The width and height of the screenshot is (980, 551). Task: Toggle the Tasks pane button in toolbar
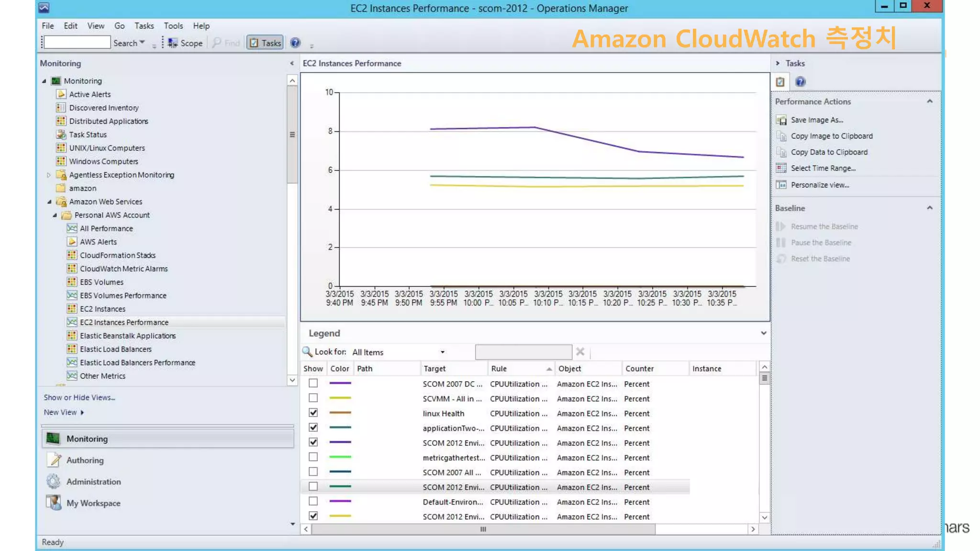(265, 43)
